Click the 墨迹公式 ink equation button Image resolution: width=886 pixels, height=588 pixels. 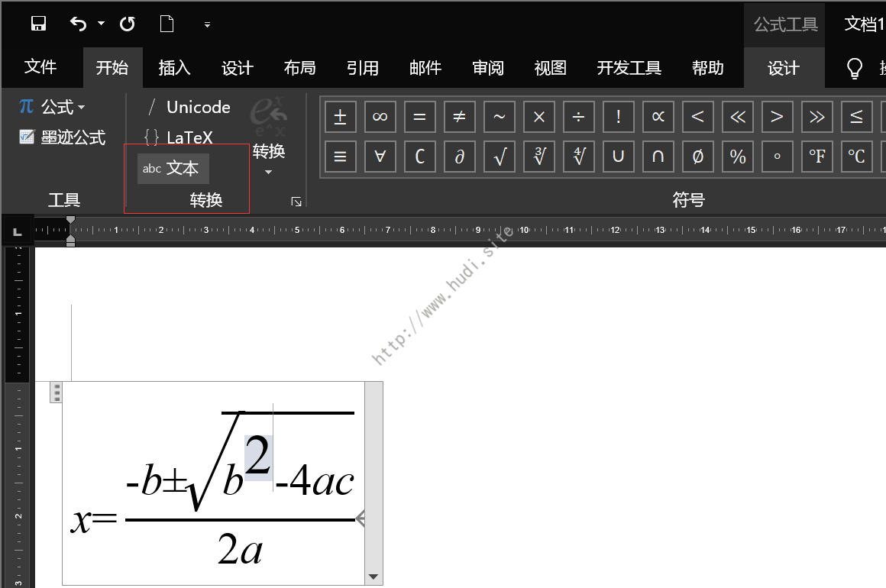63,138
